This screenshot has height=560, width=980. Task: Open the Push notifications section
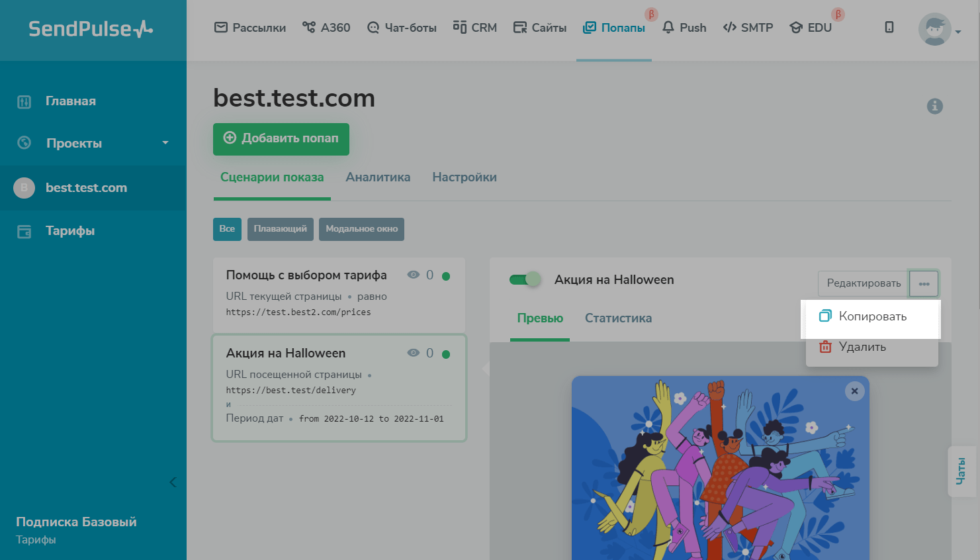pos(684,28)
